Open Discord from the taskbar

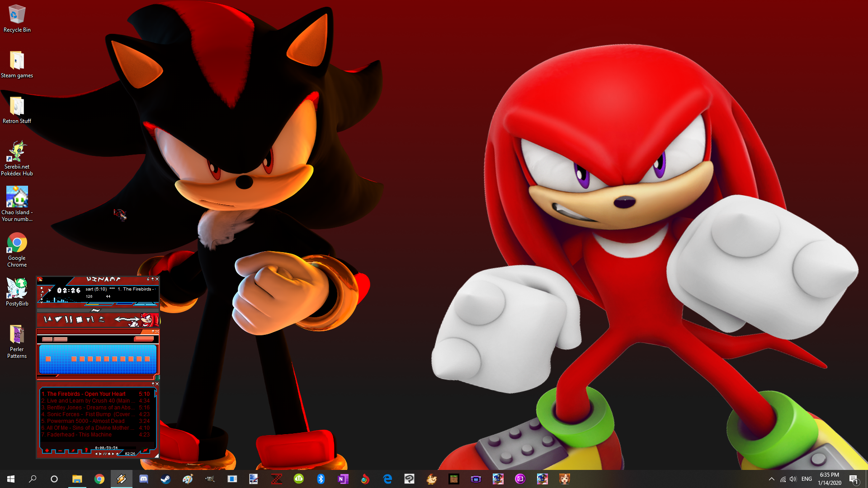[143, 479]
